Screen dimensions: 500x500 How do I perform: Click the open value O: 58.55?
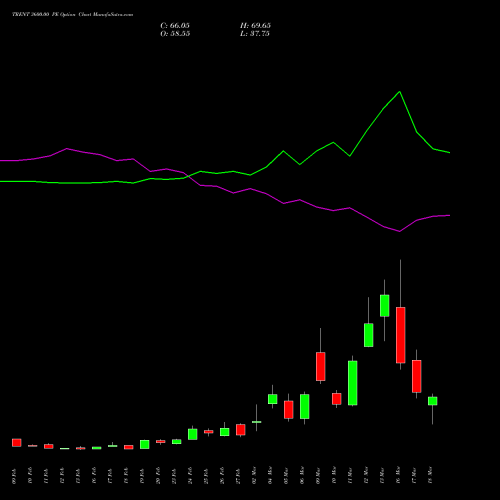175,34
